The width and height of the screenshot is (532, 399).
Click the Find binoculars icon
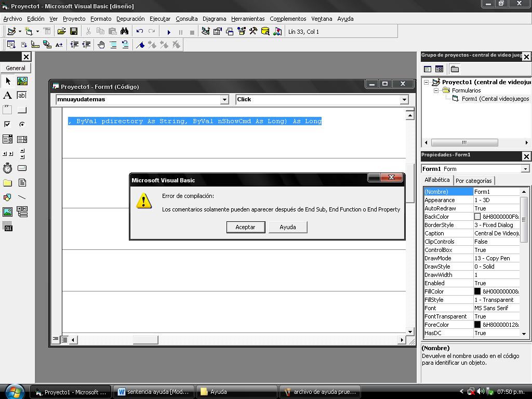125,32
